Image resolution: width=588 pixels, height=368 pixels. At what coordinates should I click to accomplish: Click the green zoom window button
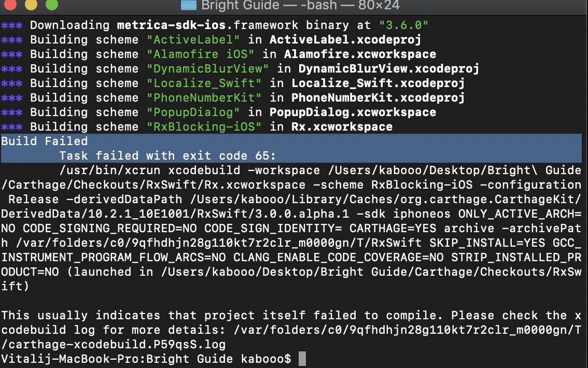[52, 4]
